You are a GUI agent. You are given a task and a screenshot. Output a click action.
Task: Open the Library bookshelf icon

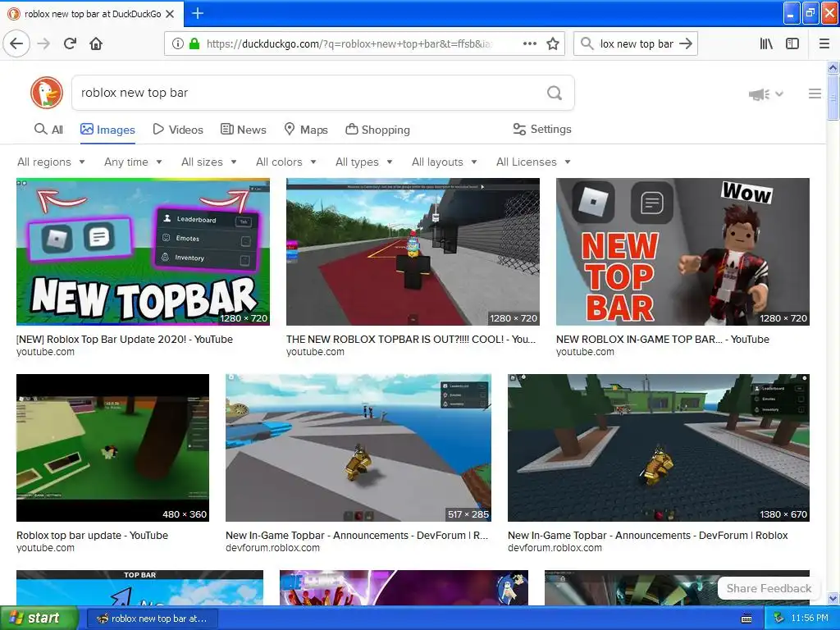[x=766, y=43]
